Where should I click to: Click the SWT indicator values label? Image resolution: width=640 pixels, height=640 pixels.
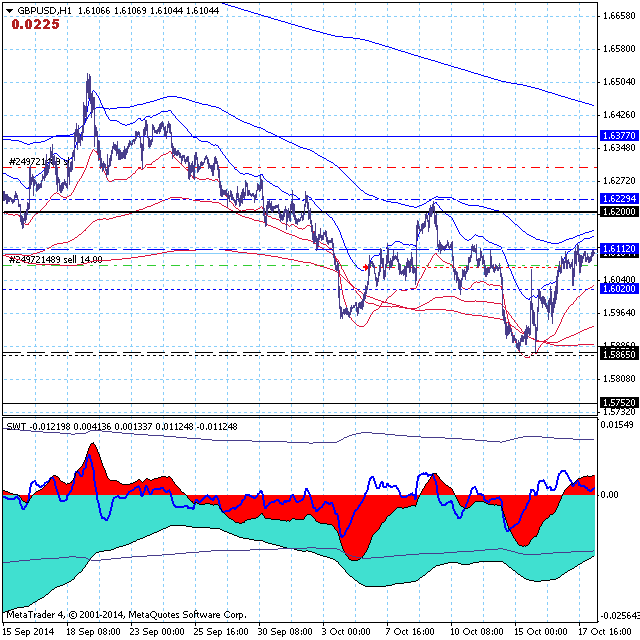click(122, 427)
